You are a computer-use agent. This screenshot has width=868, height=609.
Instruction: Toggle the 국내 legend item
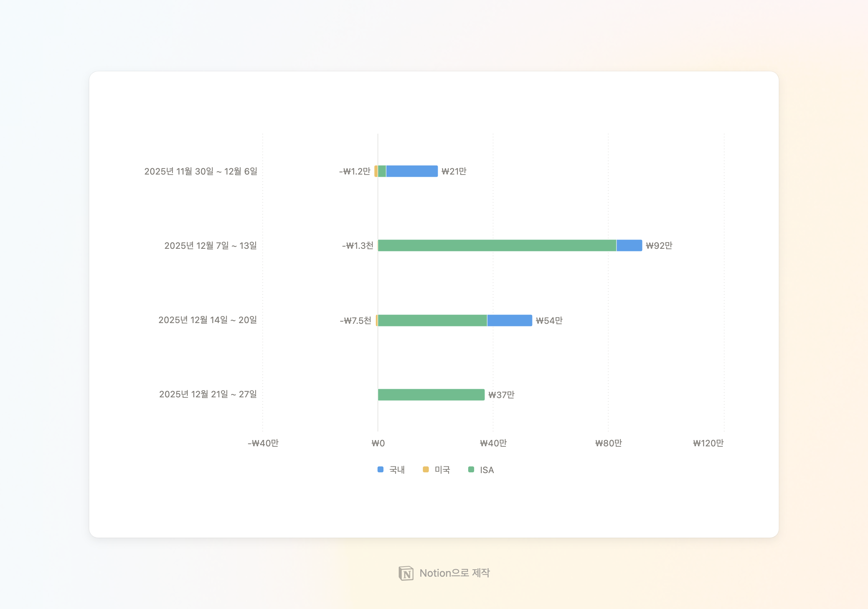(396, 470)
